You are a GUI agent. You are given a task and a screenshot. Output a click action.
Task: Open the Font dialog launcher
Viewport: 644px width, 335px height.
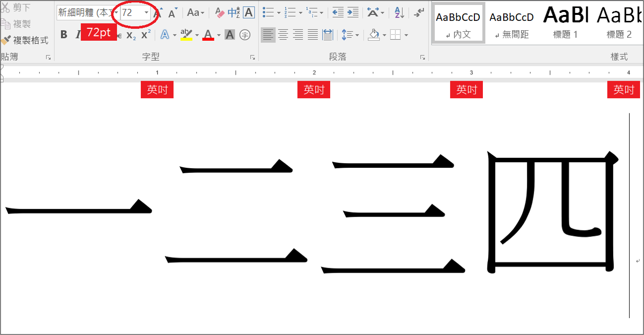[x=253, y=58]
